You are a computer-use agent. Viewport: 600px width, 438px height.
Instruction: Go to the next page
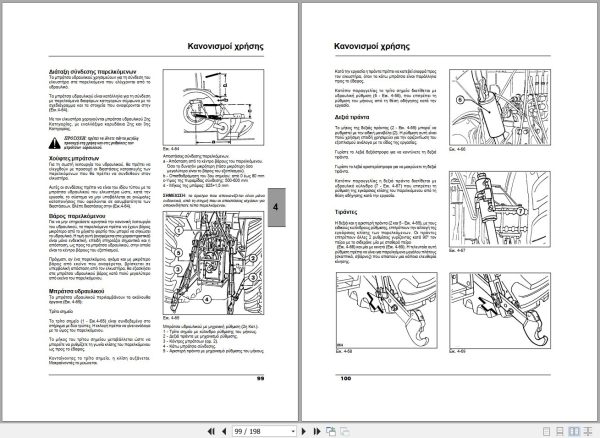[x=304, y=431]
